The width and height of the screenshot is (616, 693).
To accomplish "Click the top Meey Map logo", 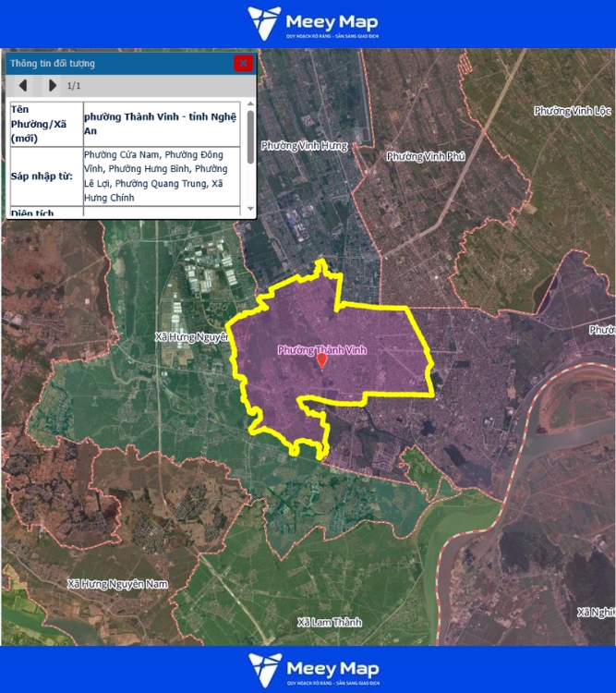I will [x=313, y=23].
